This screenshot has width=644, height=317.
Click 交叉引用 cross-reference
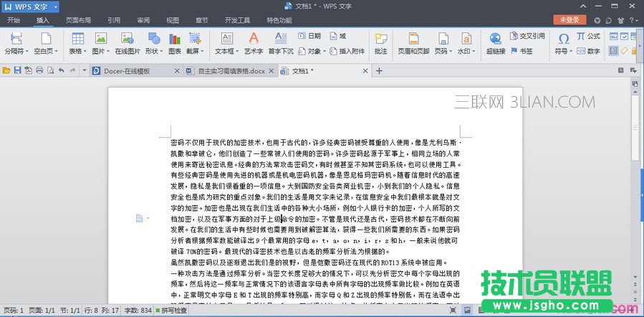[527, 36]
